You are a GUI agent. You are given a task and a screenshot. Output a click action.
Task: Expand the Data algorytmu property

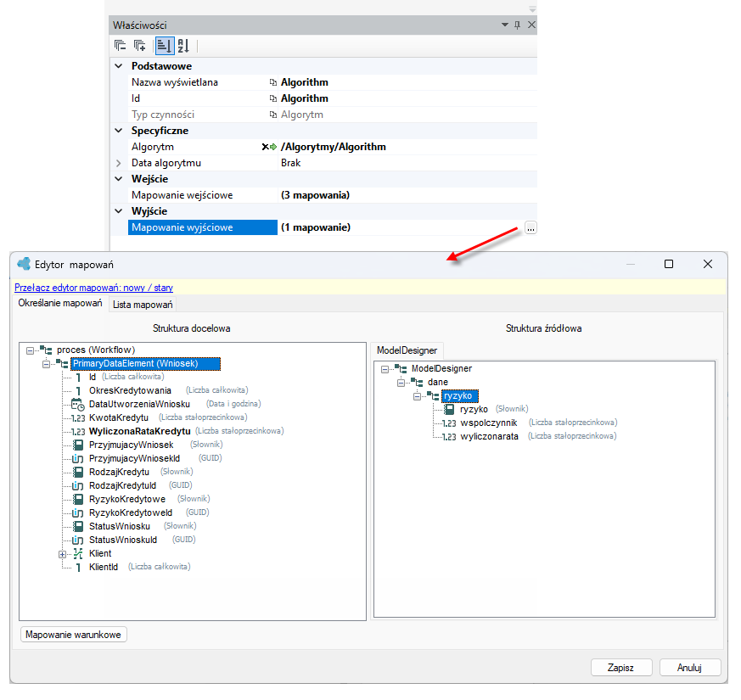pyautogui.click(x=119, y=163)
